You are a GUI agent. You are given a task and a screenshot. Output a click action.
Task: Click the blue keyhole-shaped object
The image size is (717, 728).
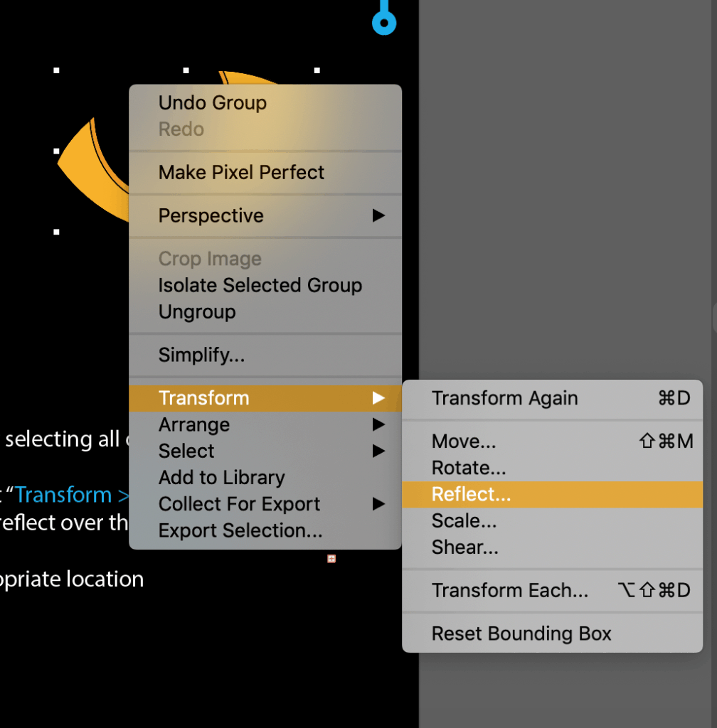coord(384,17)
